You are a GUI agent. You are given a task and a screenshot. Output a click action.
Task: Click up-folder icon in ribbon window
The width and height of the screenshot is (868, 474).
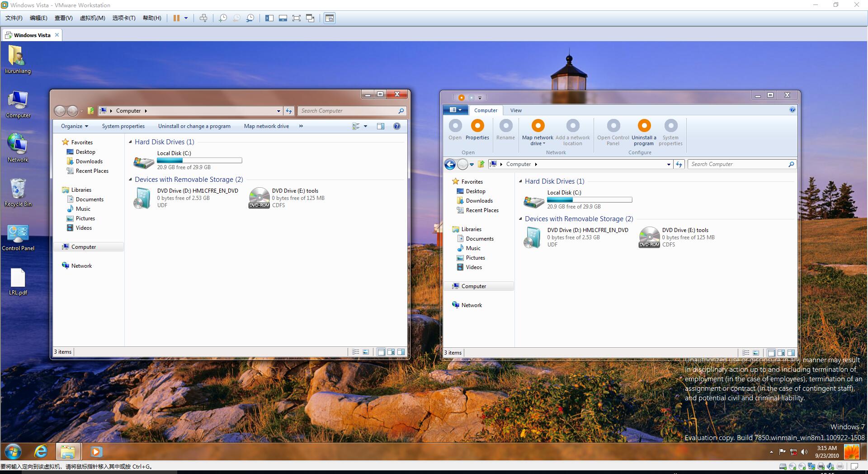pos(481,164)
